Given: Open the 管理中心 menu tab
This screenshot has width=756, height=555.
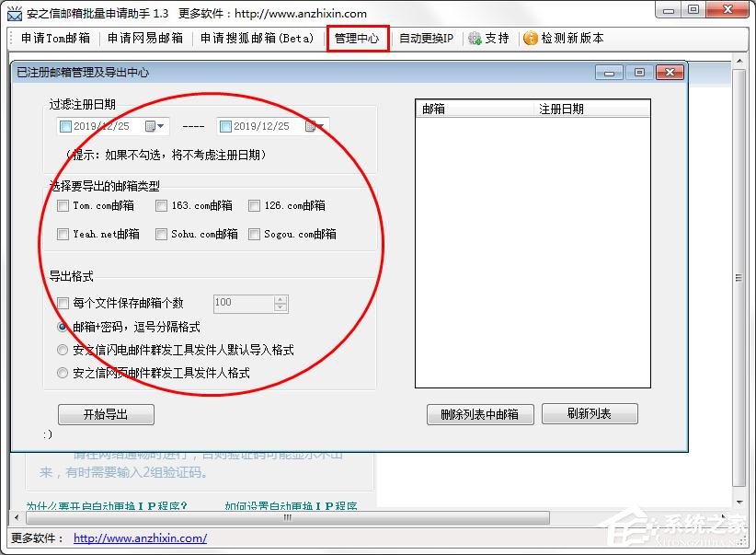Looking at the screenshot, I should coord(357,39).
